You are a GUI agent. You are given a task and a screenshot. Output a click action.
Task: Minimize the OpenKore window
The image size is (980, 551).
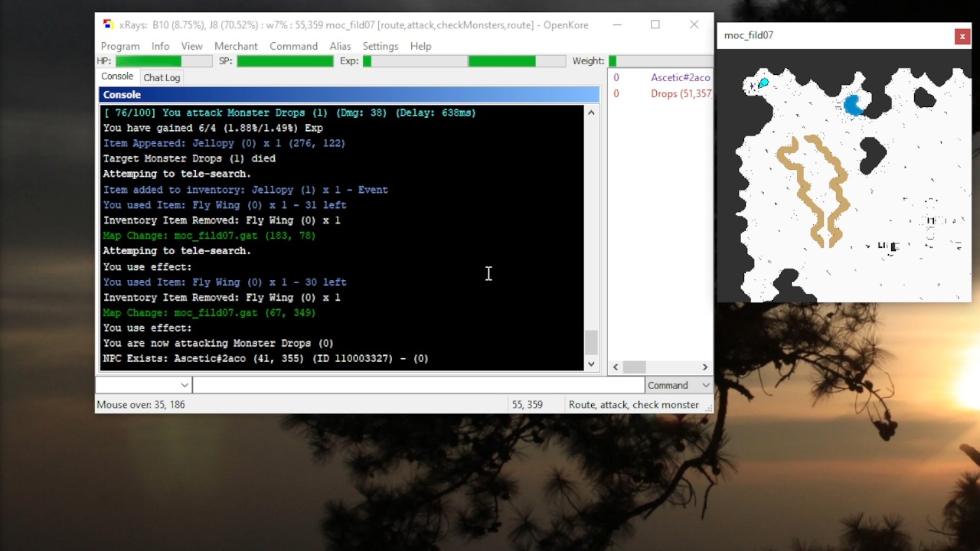[617, 24]
